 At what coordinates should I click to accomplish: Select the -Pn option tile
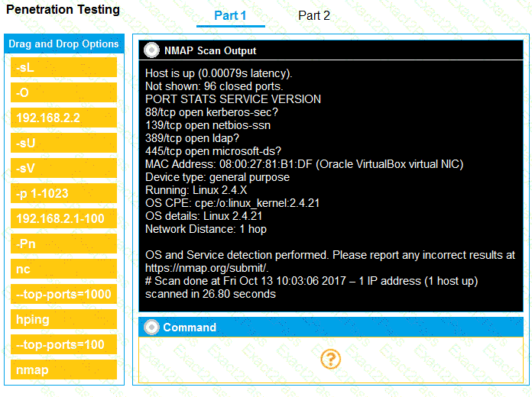coord(64,244)
